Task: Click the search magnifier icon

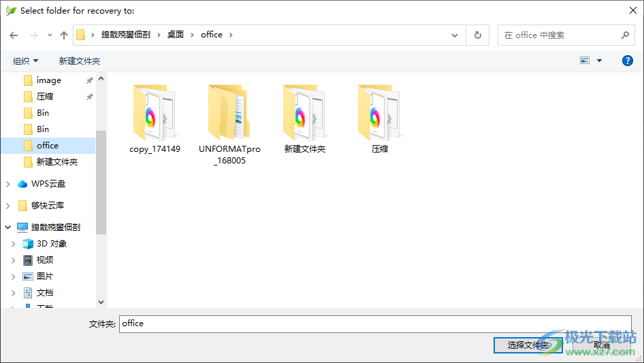Action: pos(625,35)
